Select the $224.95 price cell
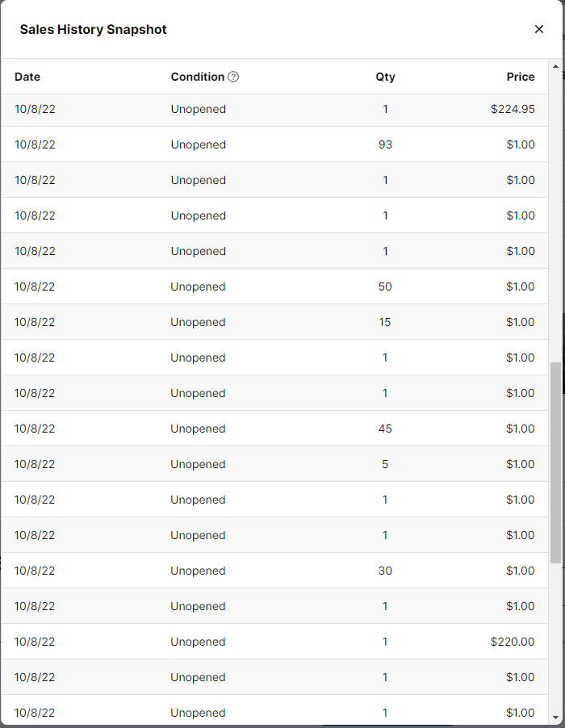 [513, 109]
